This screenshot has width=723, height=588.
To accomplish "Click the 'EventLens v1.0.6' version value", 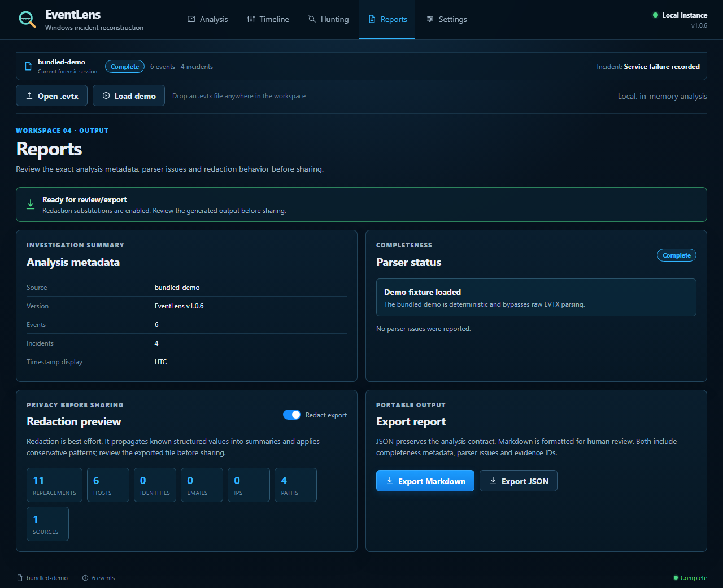I will (179, 306).
